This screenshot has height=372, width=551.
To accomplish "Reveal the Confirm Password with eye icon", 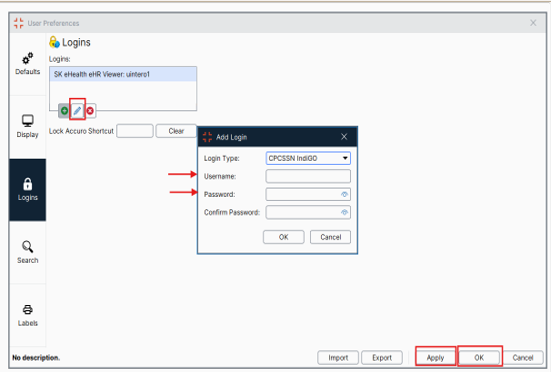I will (x=344, y=212).
